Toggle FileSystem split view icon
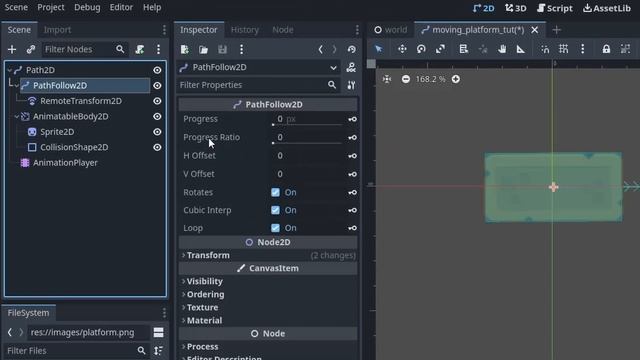The image size is (640, 360). [158, 332]
